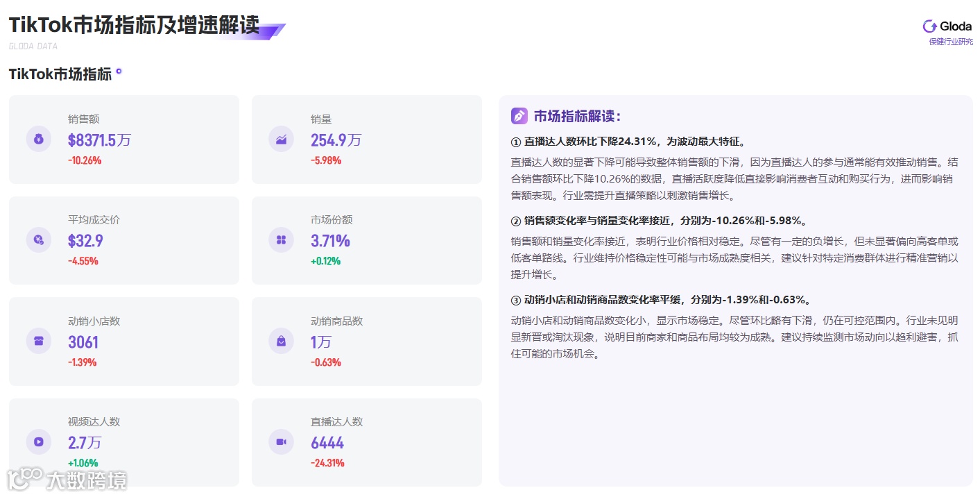
Task: Click the four-dot icon beside 市场份额
Action: click(x=282, y=239)
